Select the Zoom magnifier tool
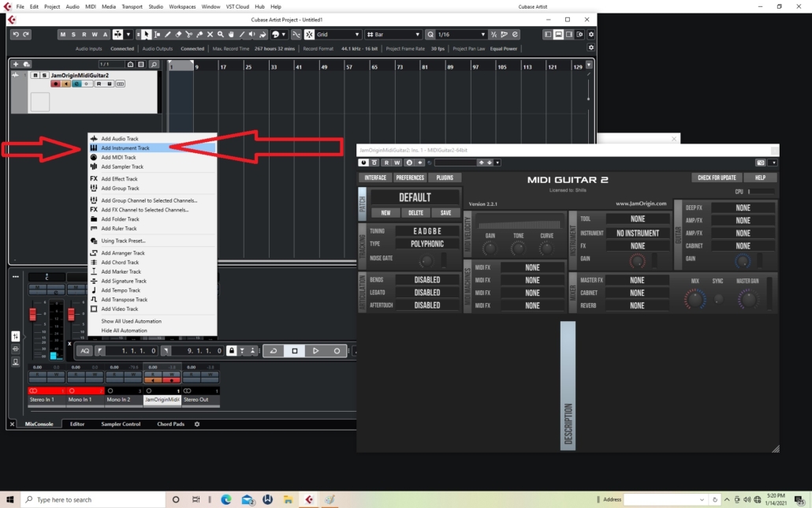The image size is (812, 508). 221,34
